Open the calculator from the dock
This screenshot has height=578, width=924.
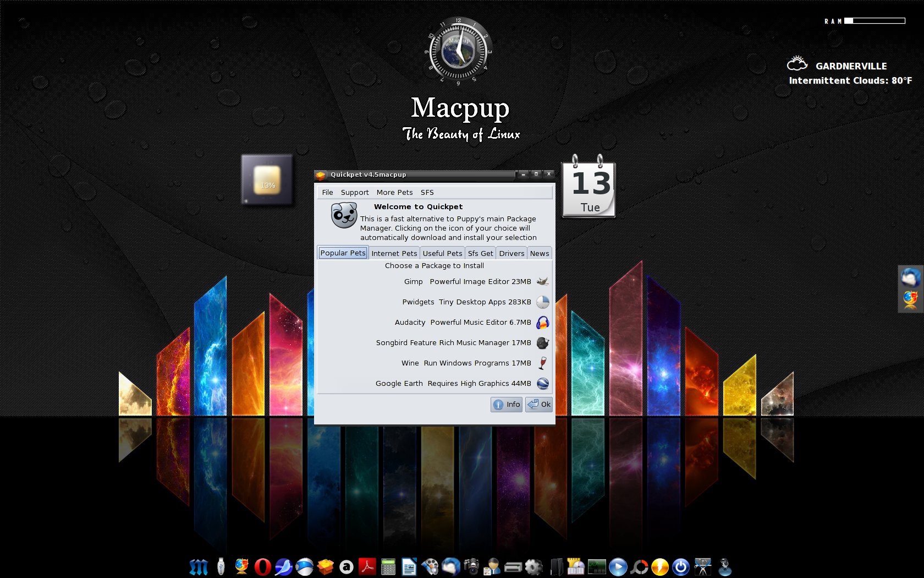(388, 566)
